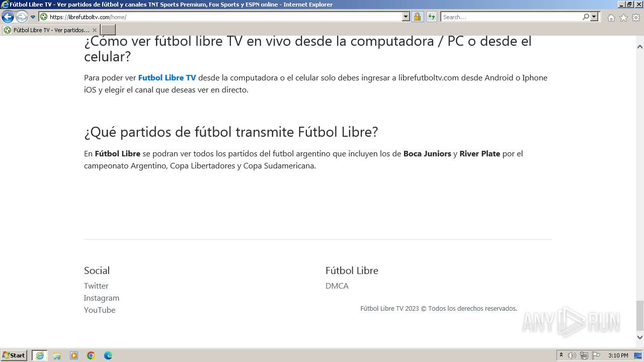Open the Twitter footer link
The width and height of the screenshot is (644, 362).
pyautogui.click(x=96, y=286)
